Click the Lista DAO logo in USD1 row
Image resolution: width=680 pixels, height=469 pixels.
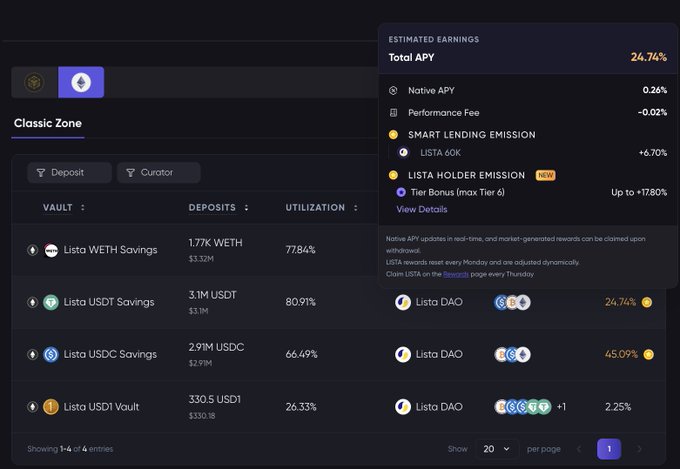point(403,407)
